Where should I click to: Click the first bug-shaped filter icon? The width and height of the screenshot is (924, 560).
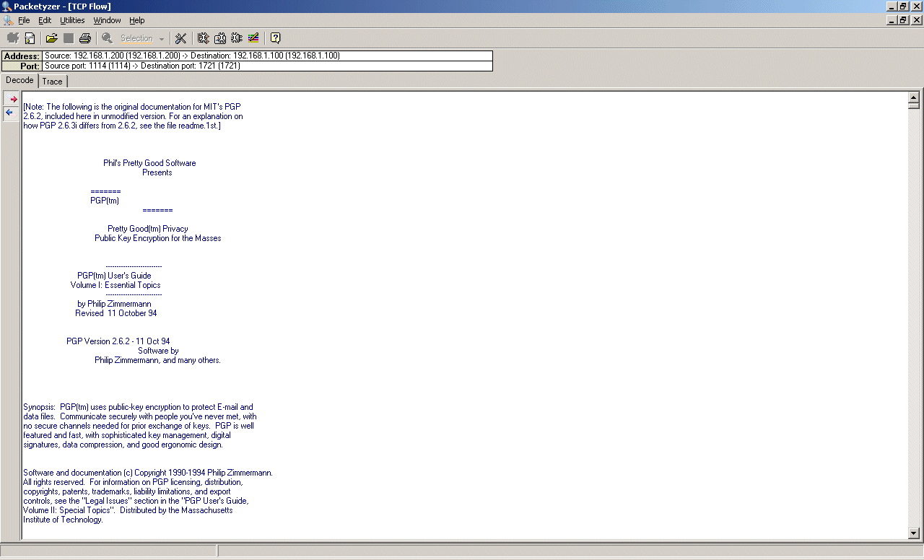pos(203,38)
